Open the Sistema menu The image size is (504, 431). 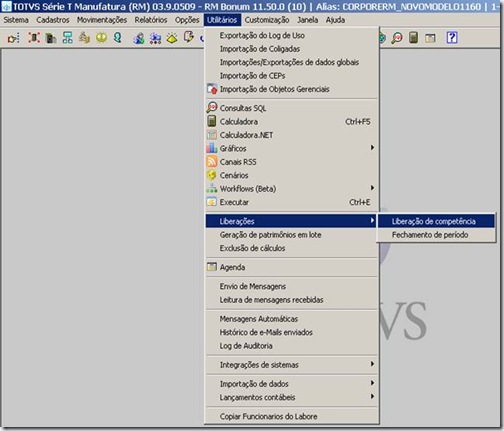point(16,20)
